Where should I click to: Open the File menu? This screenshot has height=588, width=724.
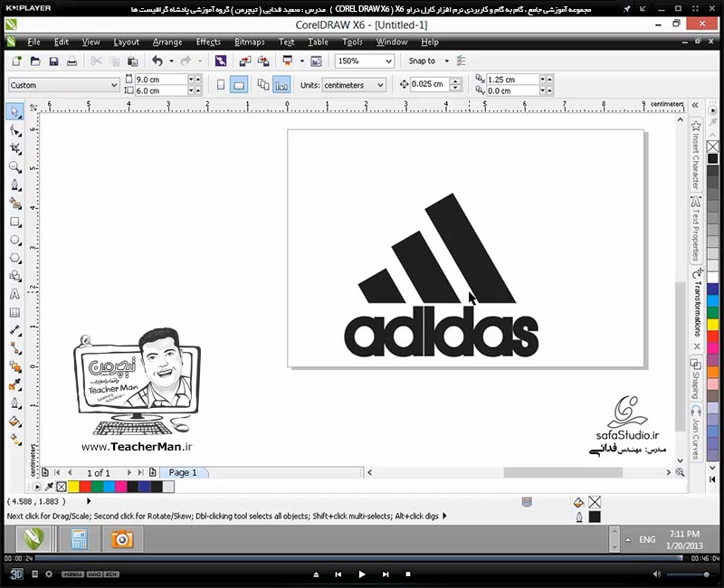coord(33,42)
